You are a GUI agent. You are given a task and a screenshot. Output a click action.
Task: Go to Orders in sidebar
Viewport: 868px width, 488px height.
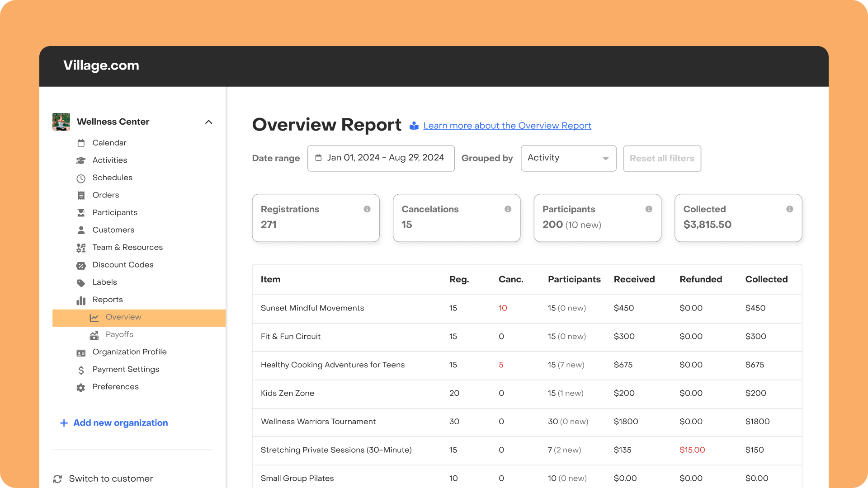[x=106, y=195]
